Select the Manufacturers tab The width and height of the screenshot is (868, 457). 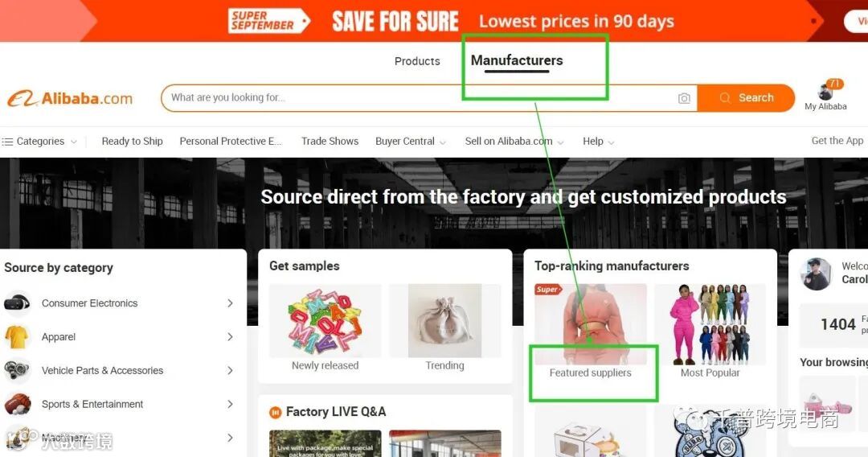pyautogui.click(x=517, y=60)
